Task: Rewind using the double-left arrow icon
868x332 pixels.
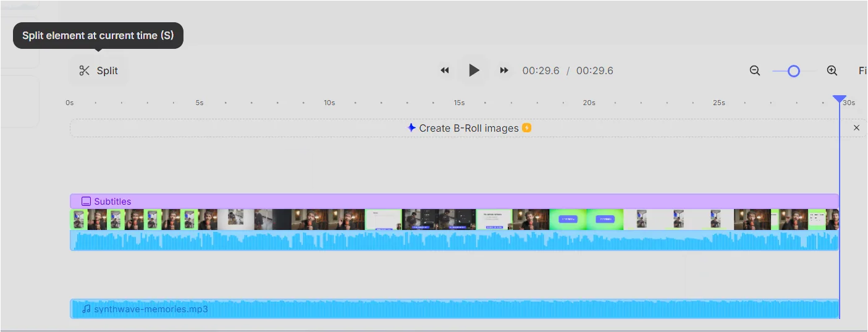Action: tap(445, 70)
